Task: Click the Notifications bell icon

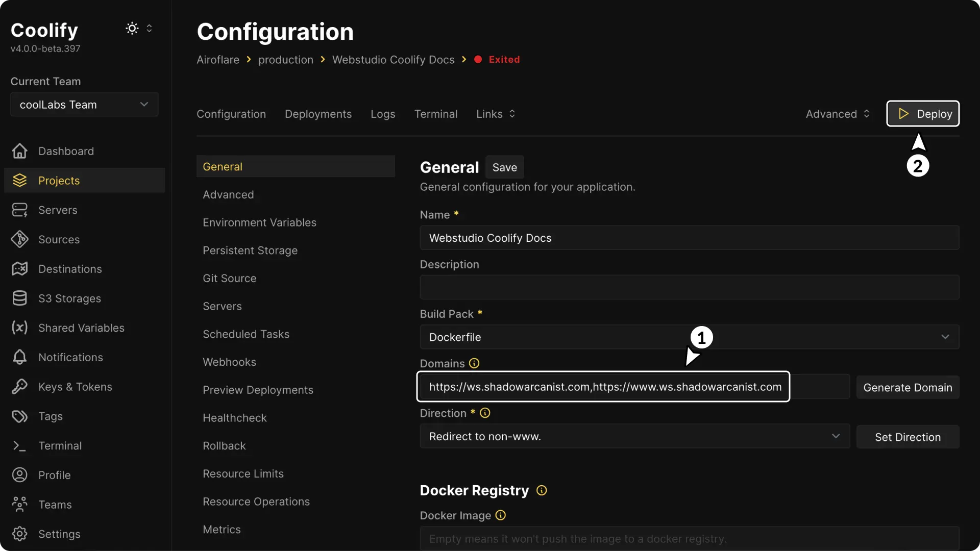Action: [x=19, y=357]
